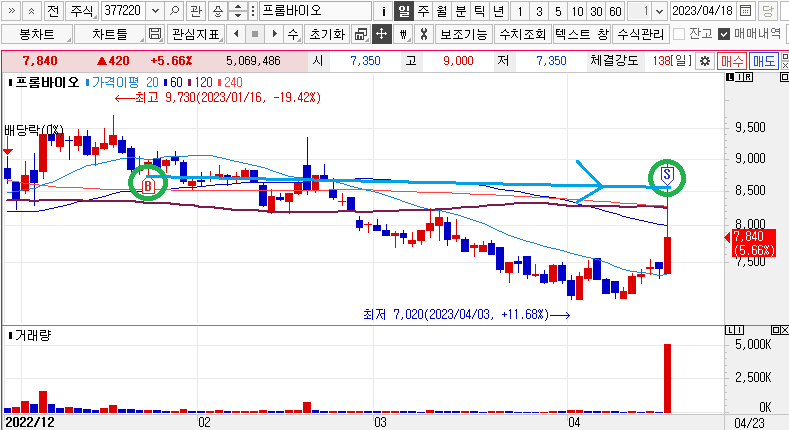The height and width of the screenshot is (430, 789).
Task: Open the 봉차트 chart type dropdown
Action: [x=37, y=34]
